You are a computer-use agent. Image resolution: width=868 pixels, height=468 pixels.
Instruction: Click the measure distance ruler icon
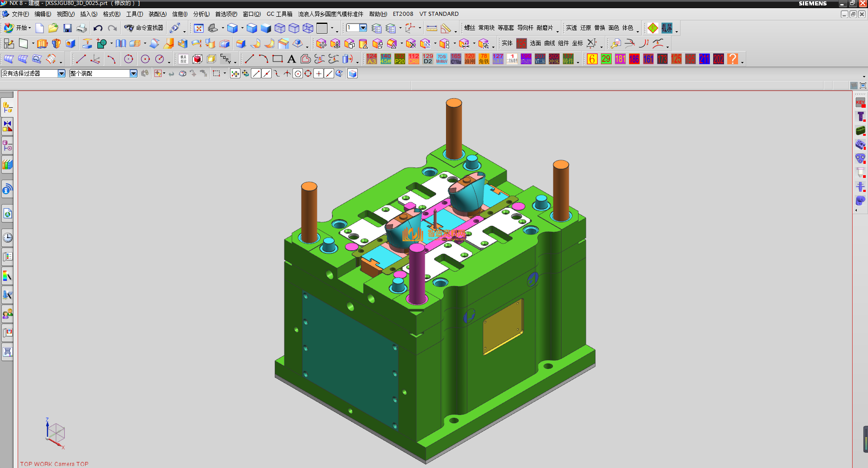point(432,29)
